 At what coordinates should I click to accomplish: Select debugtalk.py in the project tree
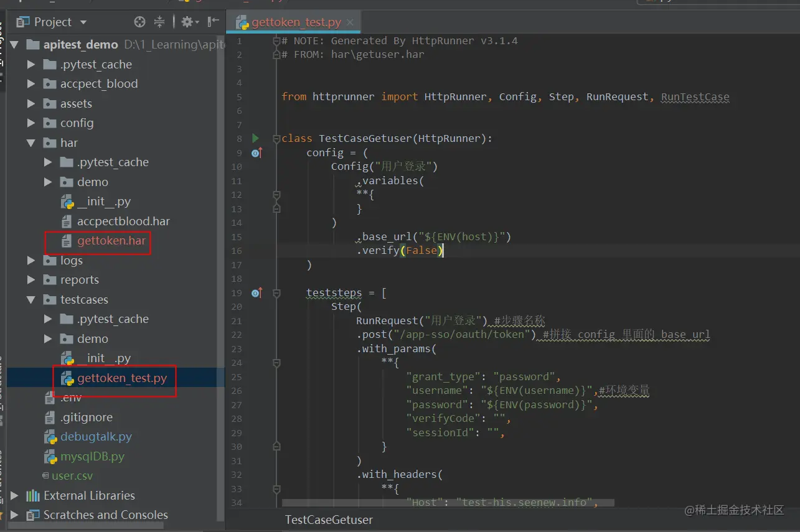[x=96, y=437]
